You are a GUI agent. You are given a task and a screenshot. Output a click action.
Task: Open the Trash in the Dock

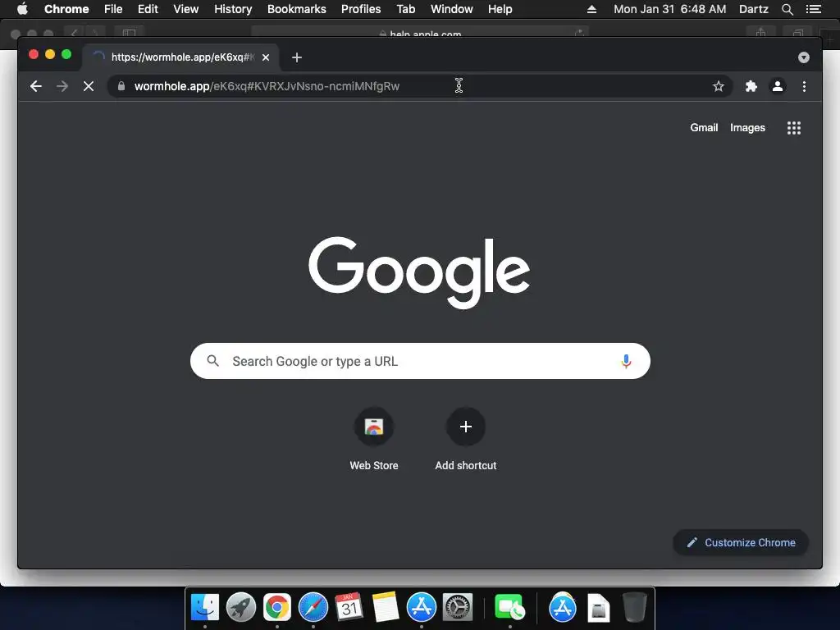635,608
